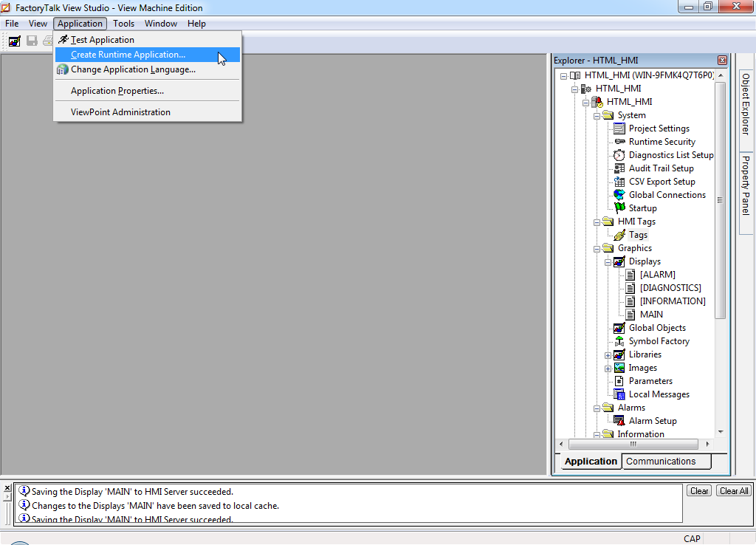The image size is (756, 545).
Task: Click the Global Objects icon
Action: click(619, 328)
